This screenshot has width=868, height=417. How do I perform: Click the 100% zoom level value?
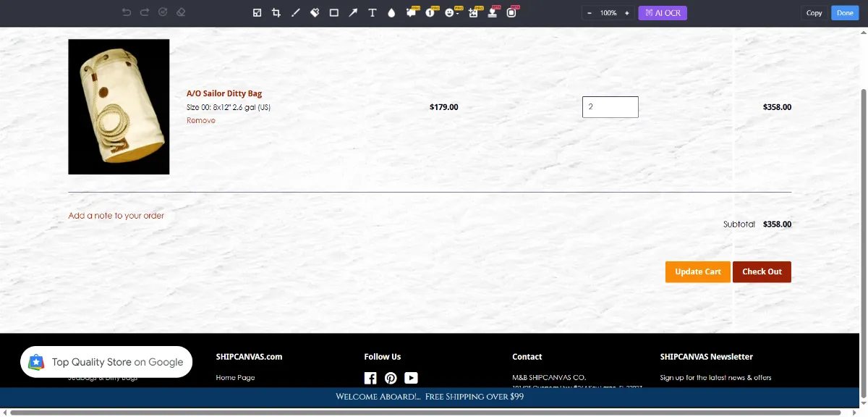608,13
